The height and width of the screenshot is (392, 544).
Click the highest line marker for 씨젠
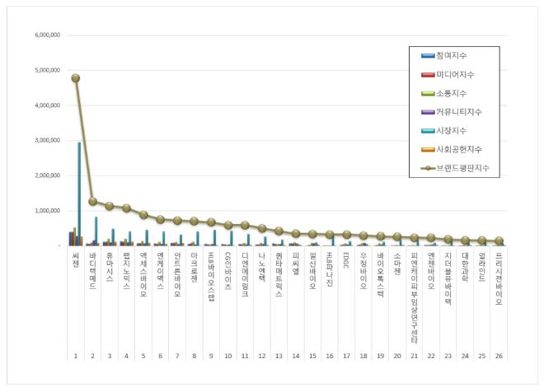coord(75,78)
